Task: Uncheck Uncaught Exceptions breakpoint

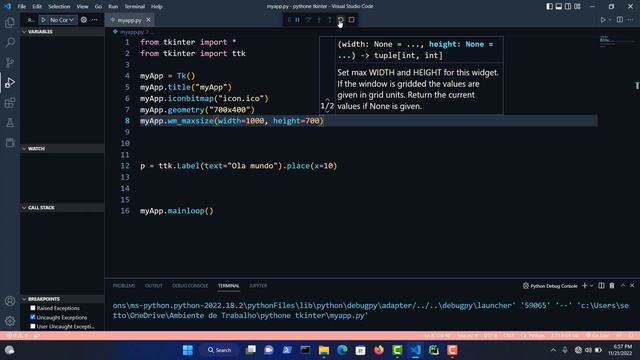Action: (33, 317)
